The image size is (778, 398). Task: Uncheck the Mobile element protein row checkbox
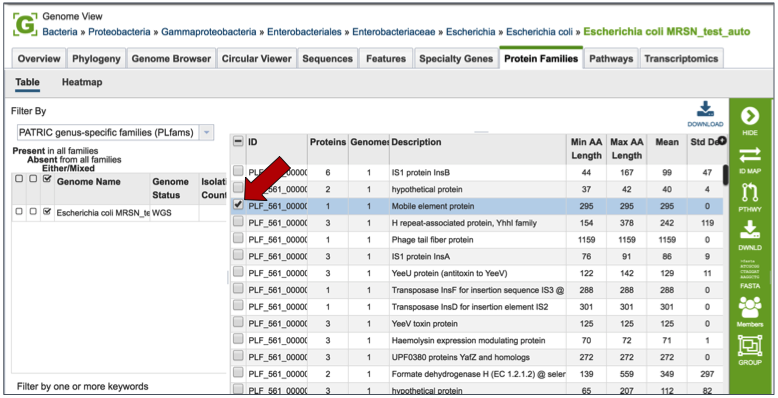tap(238, 204)
